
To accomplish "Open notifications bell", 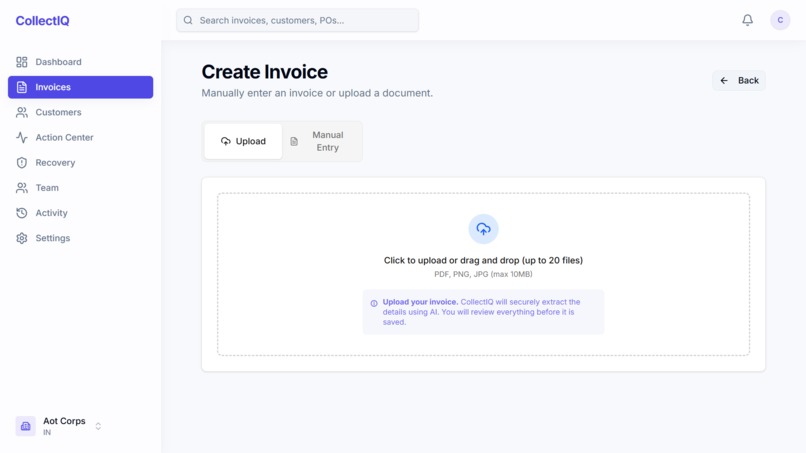I will click(x=747, y=20).
